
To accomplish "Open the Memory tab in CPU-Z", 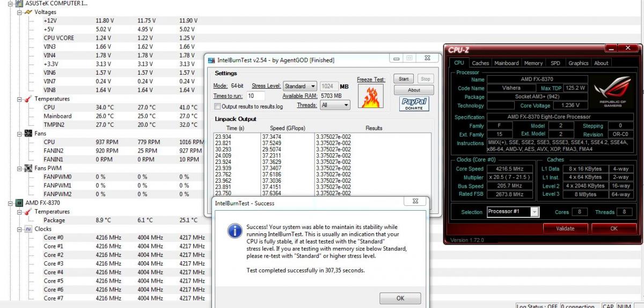I will click(x=533, y=63).
